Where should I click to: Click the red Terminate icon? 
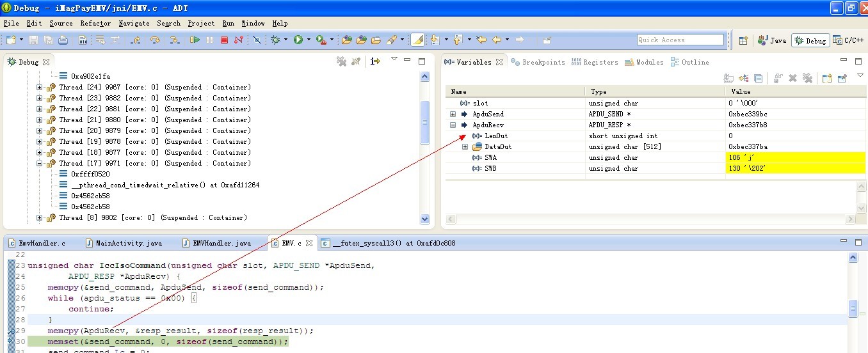tap(224, 40)
